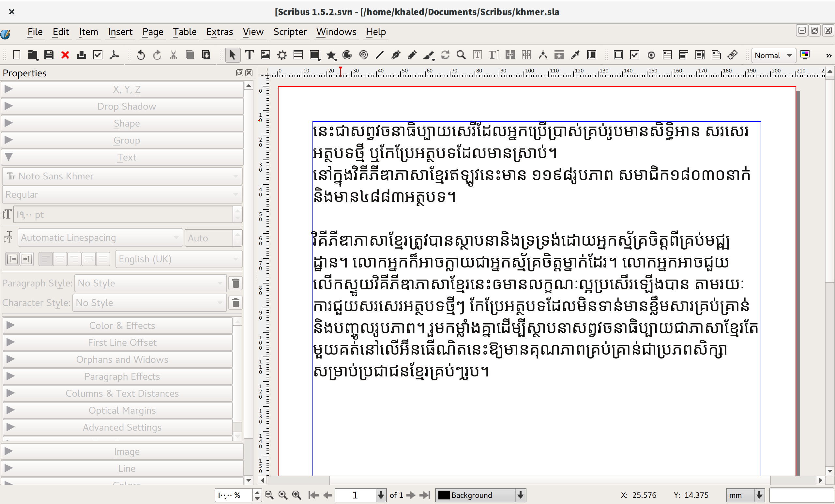835x504 pixels.
Task: Toggle the color management icon
Action: (805, 55)
